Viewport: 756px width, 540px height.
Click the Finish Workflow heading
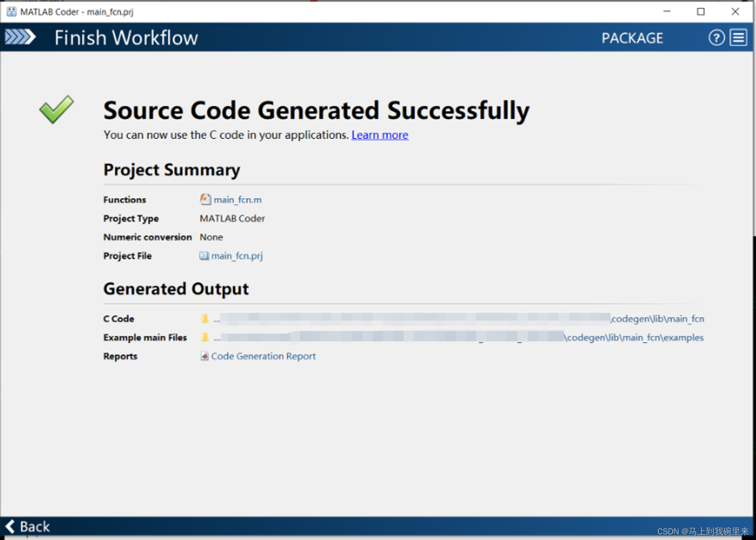126,38
